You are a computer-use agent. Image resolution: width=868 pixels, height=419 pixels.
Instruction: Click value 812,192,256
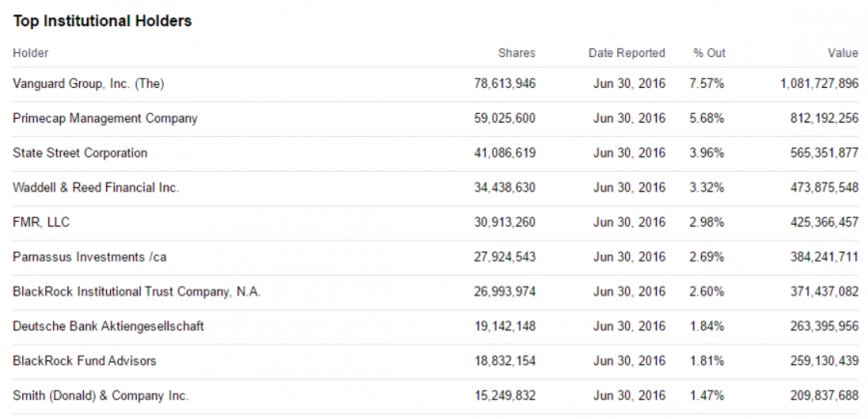click(x=825, y=119)
